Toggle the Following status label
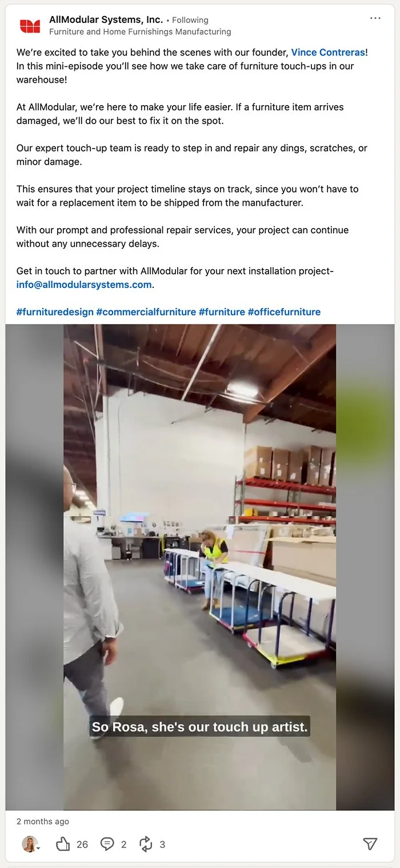Viewport: 400px width, 868px height. pos(190,20)
